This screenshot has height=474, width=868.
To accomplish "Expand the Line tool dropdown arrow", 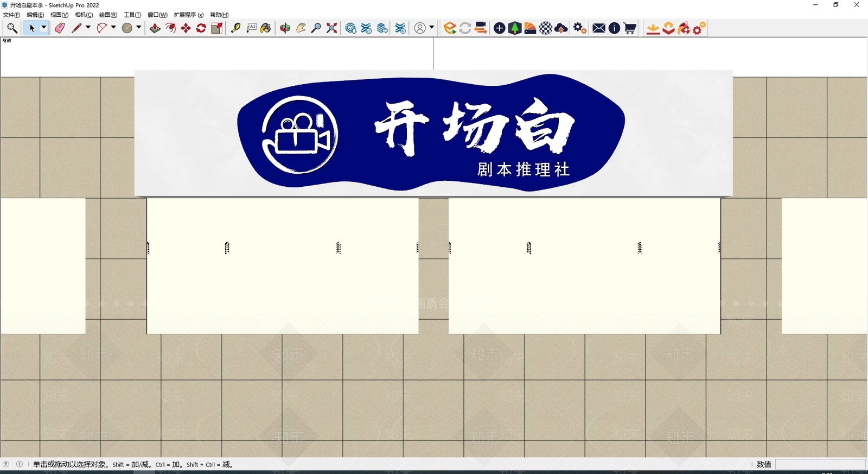I will coord(88,28).
